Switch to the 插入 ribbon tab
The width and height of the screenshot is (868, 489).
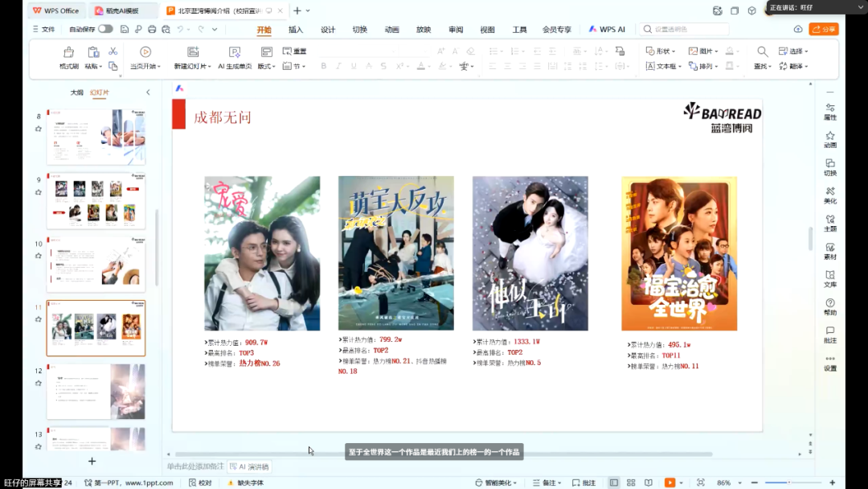pyautogui.click(x=296, y=30)
